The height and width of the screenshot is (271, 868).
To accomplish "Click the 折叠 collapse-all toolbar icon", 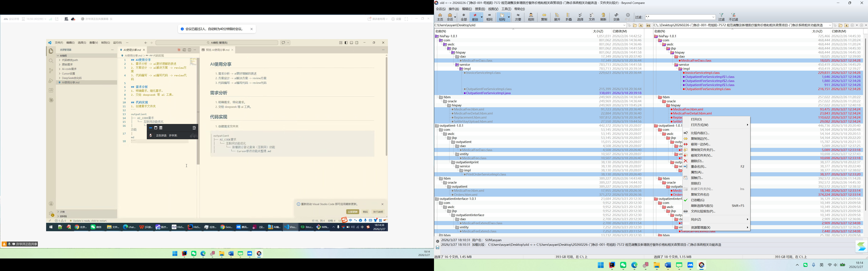I will point(568,17).
